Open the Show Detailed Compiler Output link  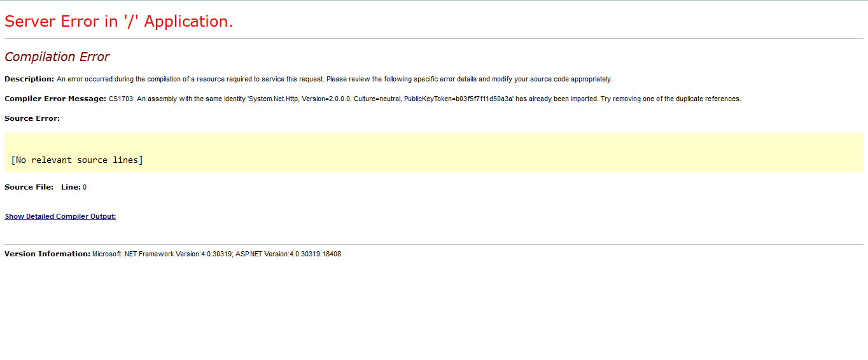[60, 216]
